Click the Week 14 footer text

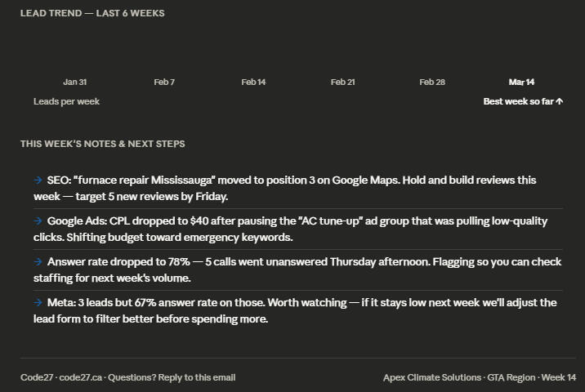pos(559,377)
